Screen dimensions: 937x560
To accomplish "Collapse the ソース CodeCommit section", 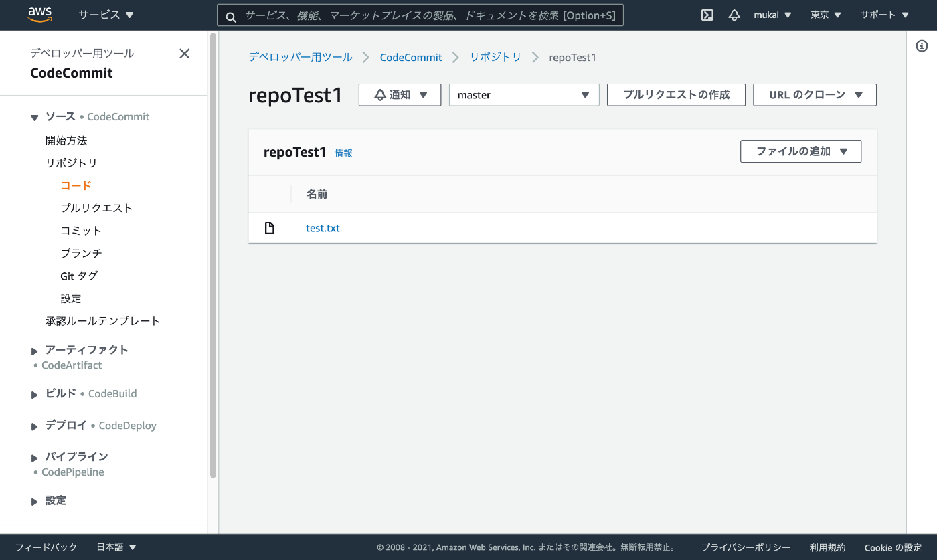I will tap(34, 118).
